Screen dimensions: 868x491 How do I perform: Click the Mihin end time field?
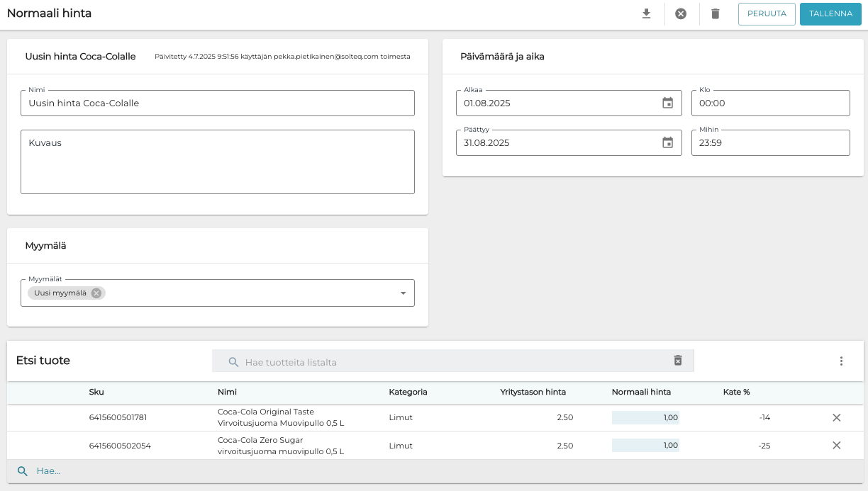pos(770,143)
